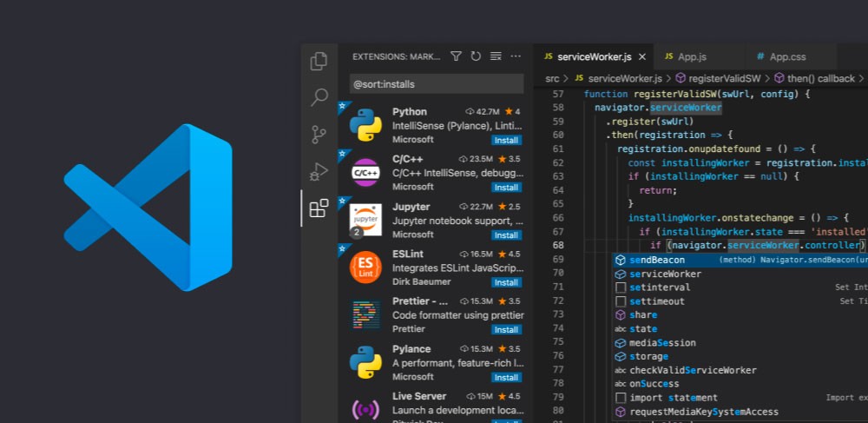The image size is (868, 423).
Task: Select the serviceWorker suggestion
Action: (x=740, y=274)
